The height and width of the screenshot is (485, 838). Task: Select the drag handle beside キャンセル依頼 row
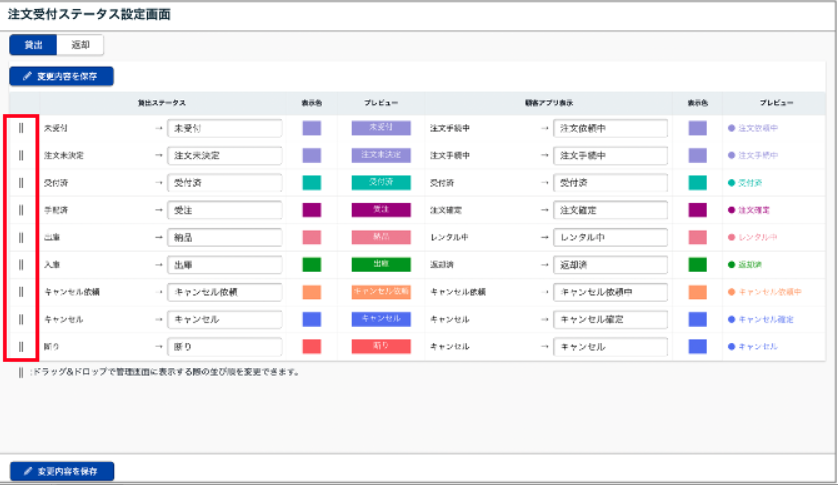pyautogui.click(x=21, y=292)
